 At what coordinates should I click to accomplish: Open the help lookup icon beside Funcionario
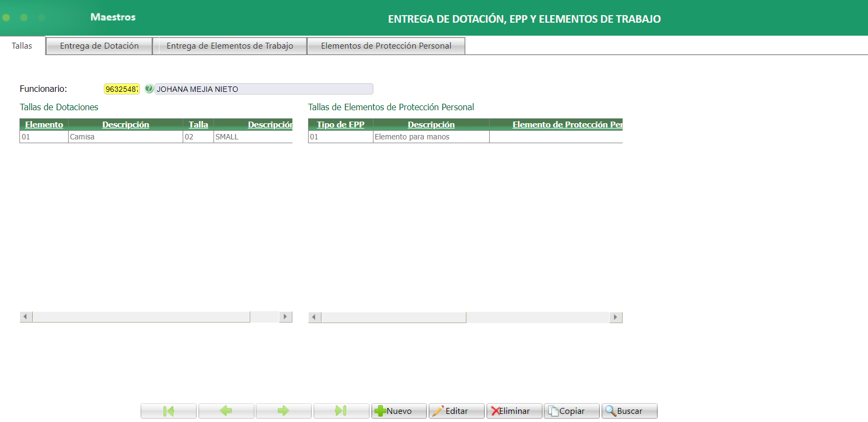[x=149, y=89]
